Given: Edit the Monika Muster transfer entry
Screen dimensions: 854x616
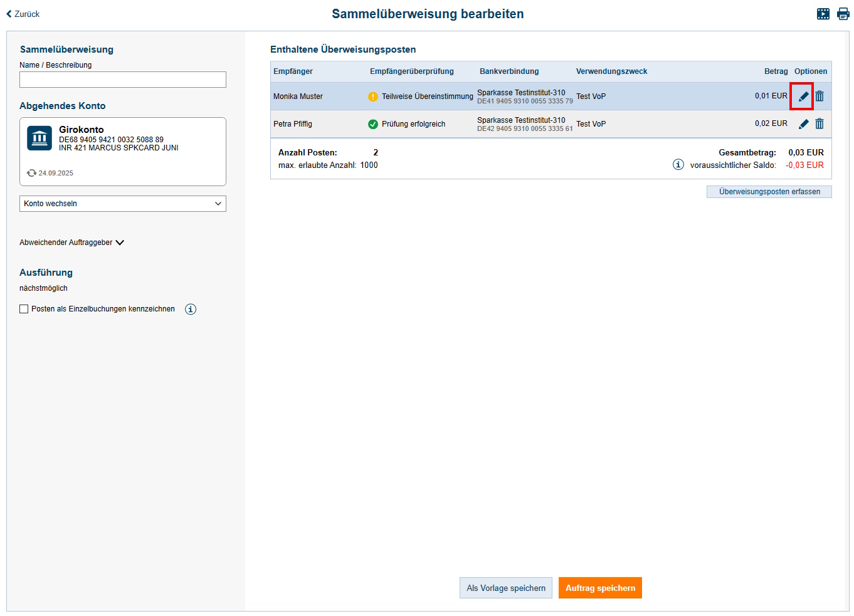Looking at the screenshot, I should pyautogui.click(x=803, y=97).
